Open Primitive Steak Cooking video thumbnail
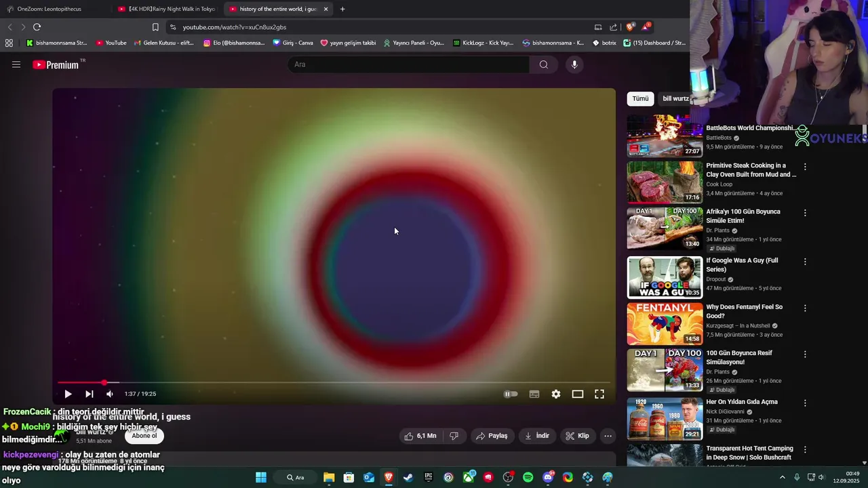Image resolution: width=868 pixels, height=488 pixels. [665, 182]
